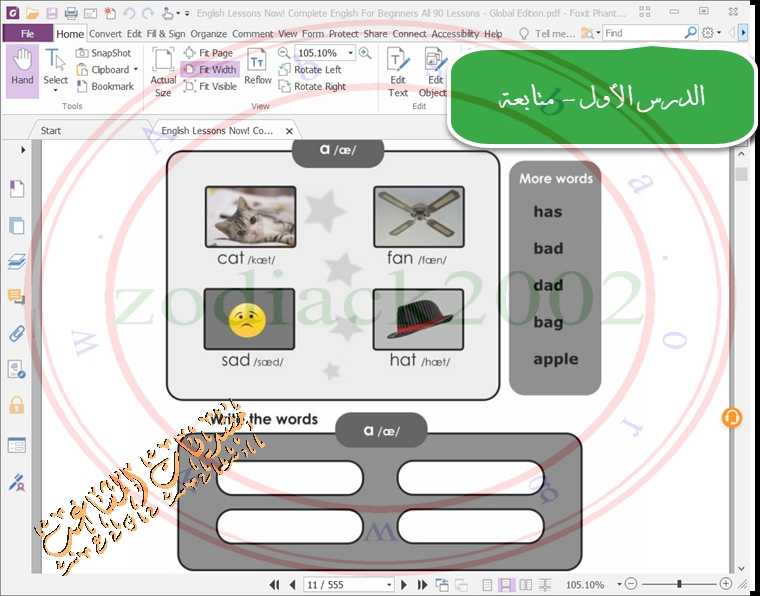
Task: Open the Clipboard dropdown arrow
Action: click(136, 70)
